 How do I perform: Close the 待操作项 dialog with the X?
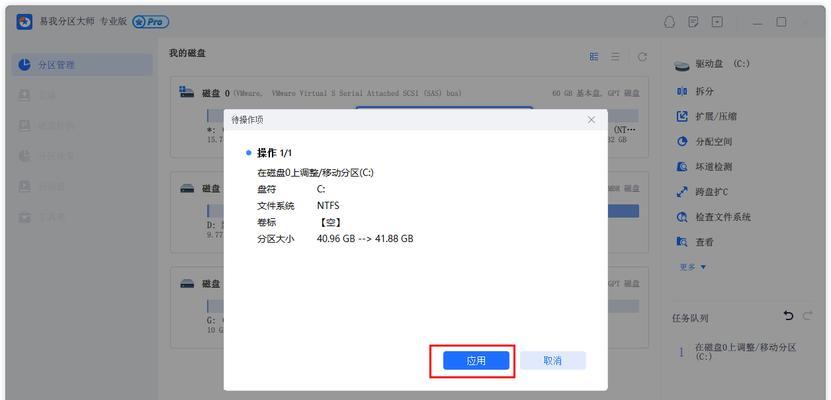click(591, 120)
